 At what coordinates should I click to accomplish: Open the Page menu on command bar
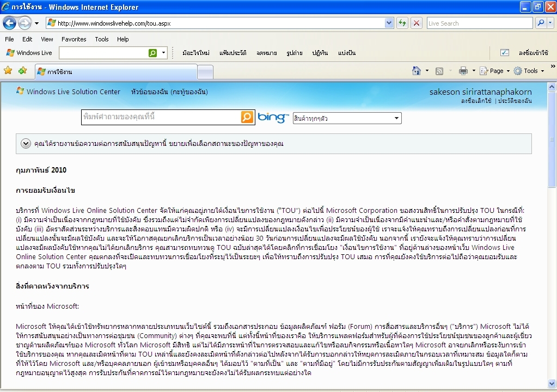[494, 71]
